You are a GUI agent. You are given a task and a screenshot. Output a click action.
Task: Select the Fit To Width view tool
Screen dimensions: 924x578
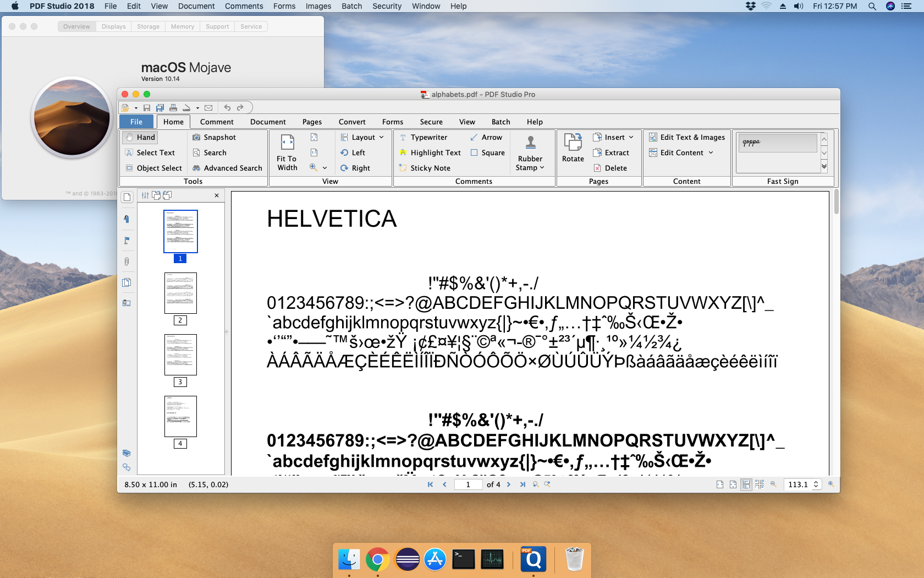(287, 152)
